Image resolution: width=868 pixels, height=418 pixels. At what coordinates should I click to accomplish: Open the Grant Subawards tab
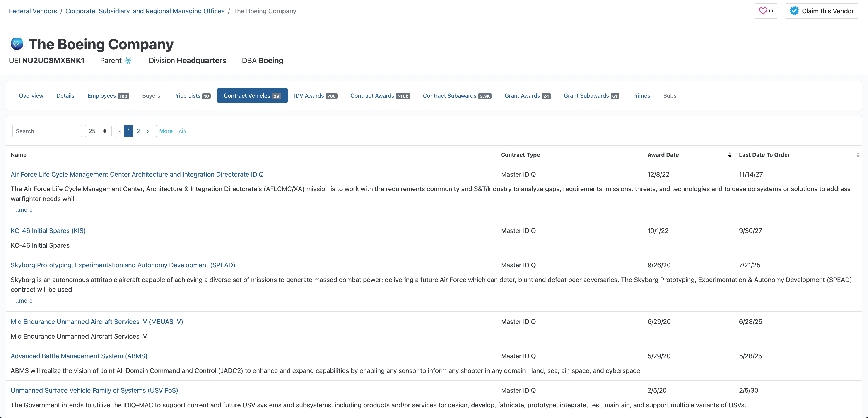(x=591, y=96)
